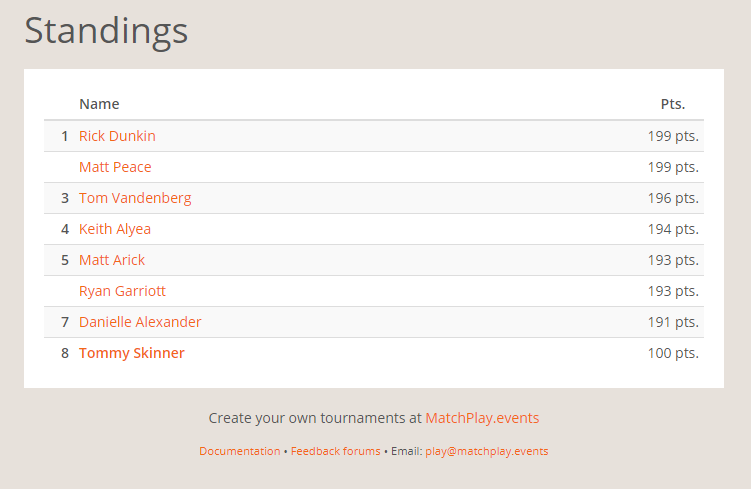
Task: Open Keith Alyea's player link
Action: (115, 229)
